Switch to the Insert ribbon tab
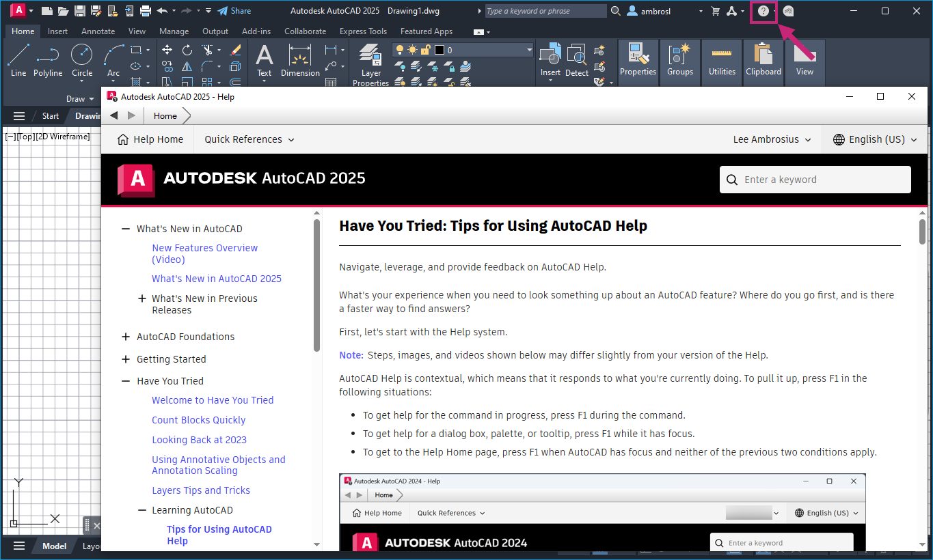The height and width of the screenshot is (560, 933). 57,31
